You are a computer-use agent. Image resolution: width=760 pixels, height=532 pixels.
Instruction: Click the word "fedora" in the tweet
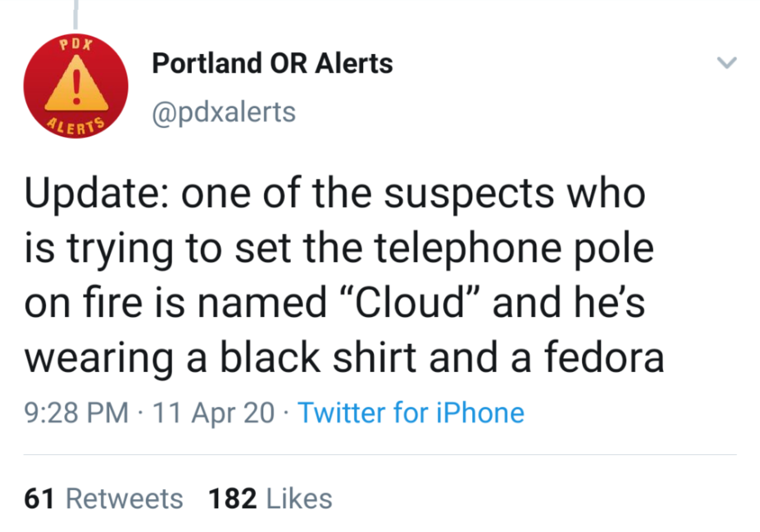[x=604, y=358]
